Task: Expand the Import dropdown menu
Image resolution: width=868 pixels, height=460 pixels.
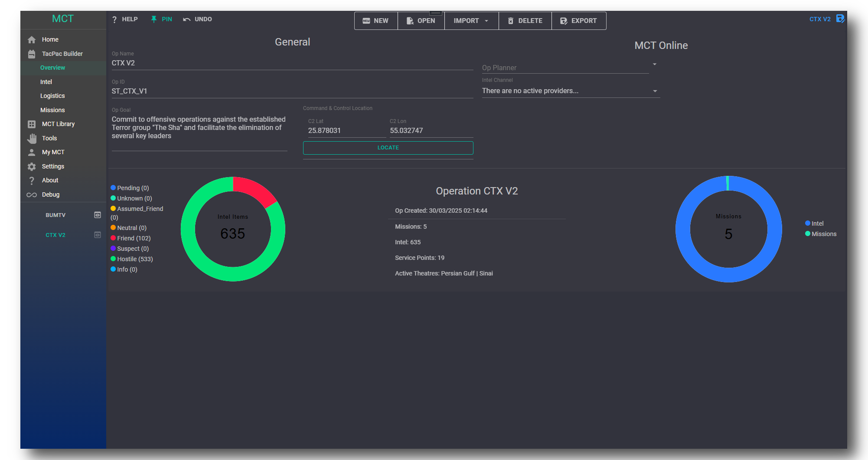Action: (x=471, y=21)
